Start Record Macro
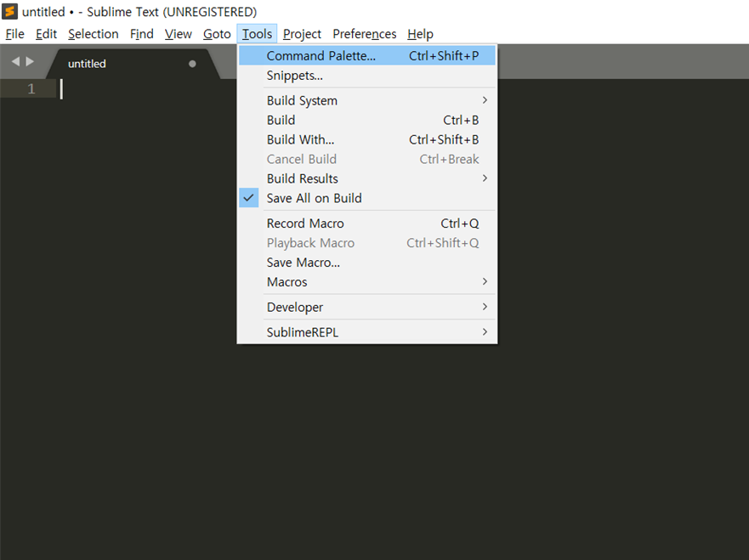The width and height of the screenshot is (749, 560). (367, 223)
